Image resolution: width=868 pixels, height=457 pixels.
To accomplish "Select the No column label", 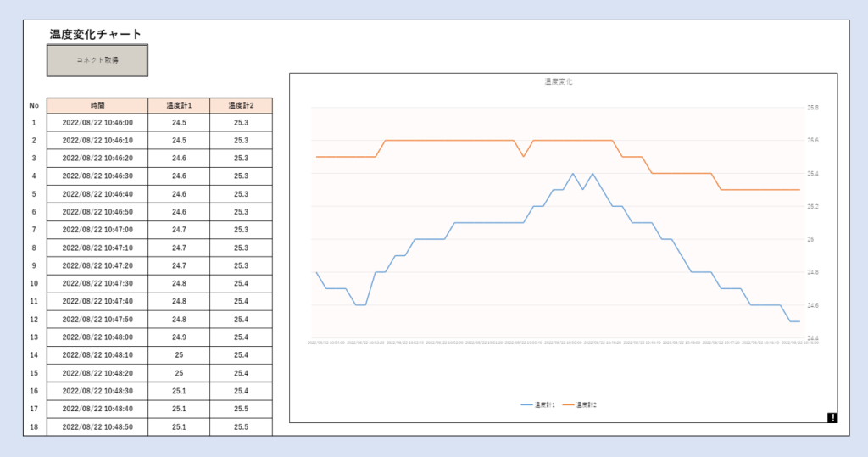I will pyautogui.click(x=34, y=105).
